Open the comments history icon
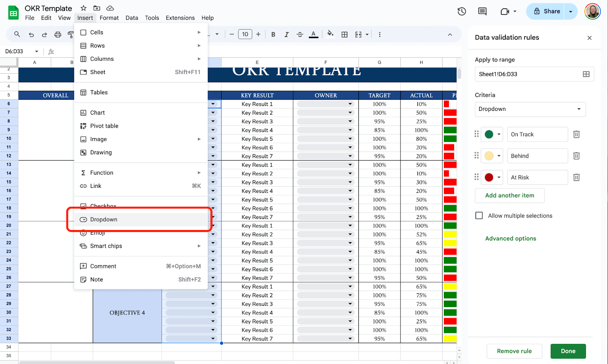Viewport: 608px width, 364px height. [482, 11]
